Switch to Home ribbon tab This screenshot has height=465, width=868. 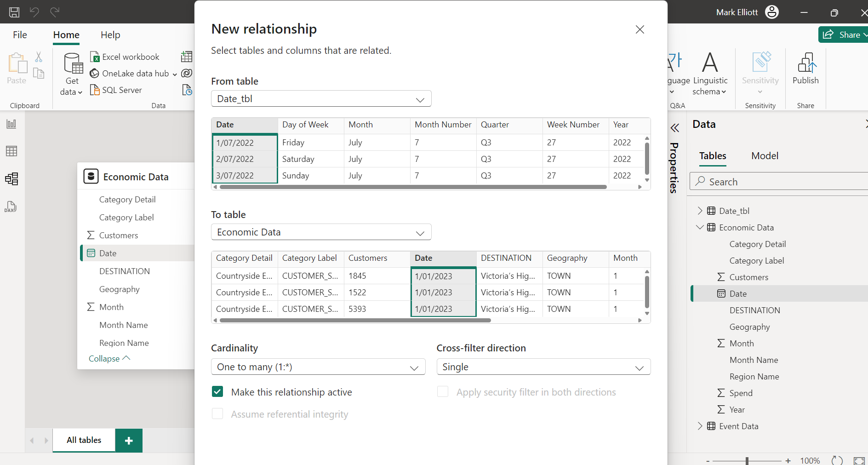click(66, 35)
